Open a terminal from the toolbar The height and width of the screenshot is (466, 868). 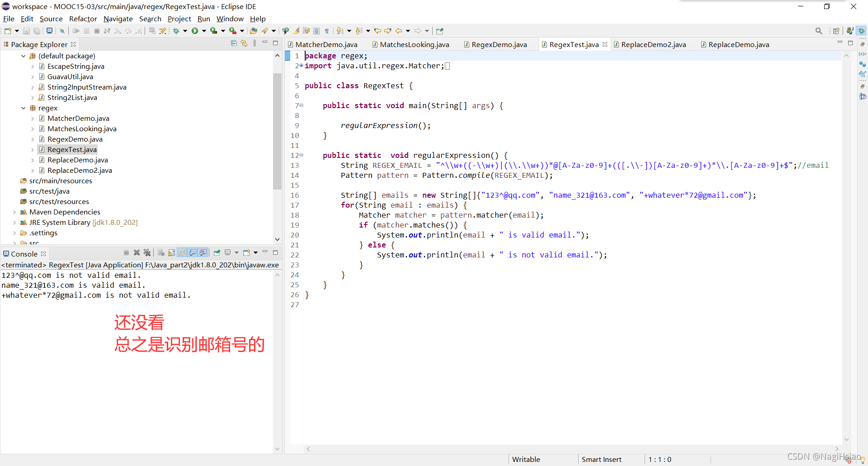pos(49,31)
